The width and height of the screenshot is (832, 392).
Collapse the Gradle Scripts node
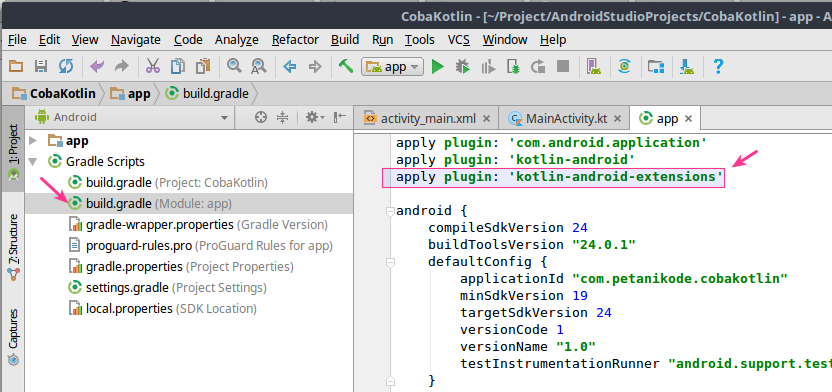33,161
